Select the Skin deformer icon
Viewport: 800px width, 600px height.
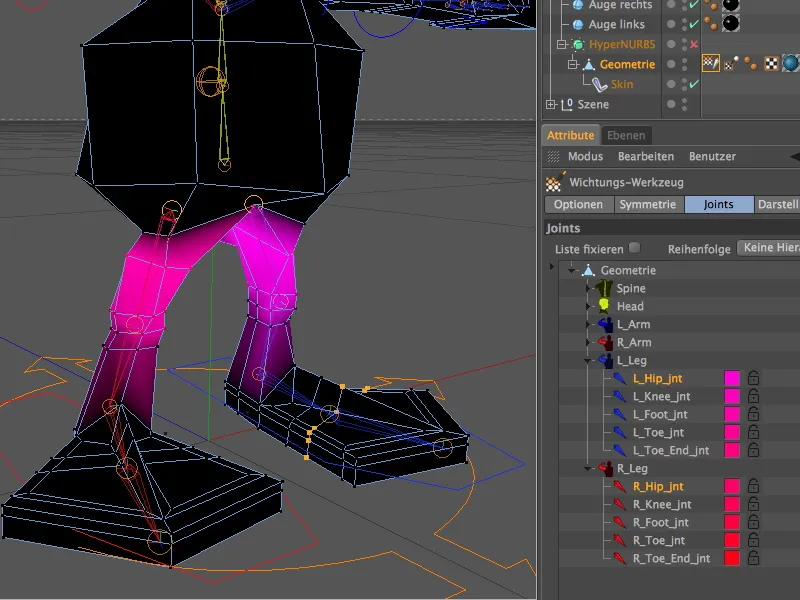click(x=599, y=84)
